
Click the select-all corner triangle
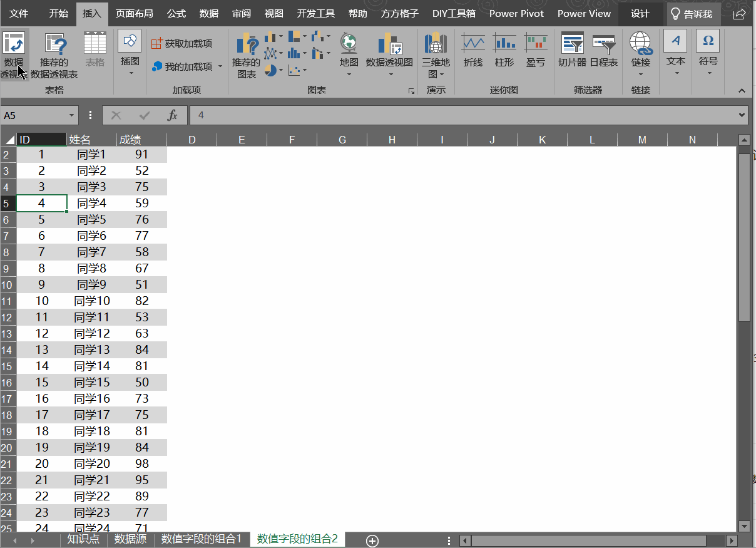[11, 140]
